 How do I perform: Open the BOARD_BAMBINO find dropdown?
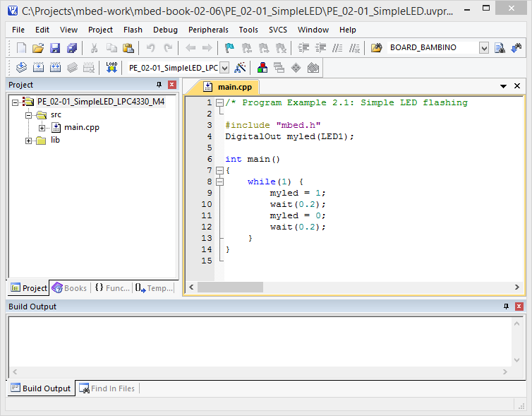tap(483, 48)
